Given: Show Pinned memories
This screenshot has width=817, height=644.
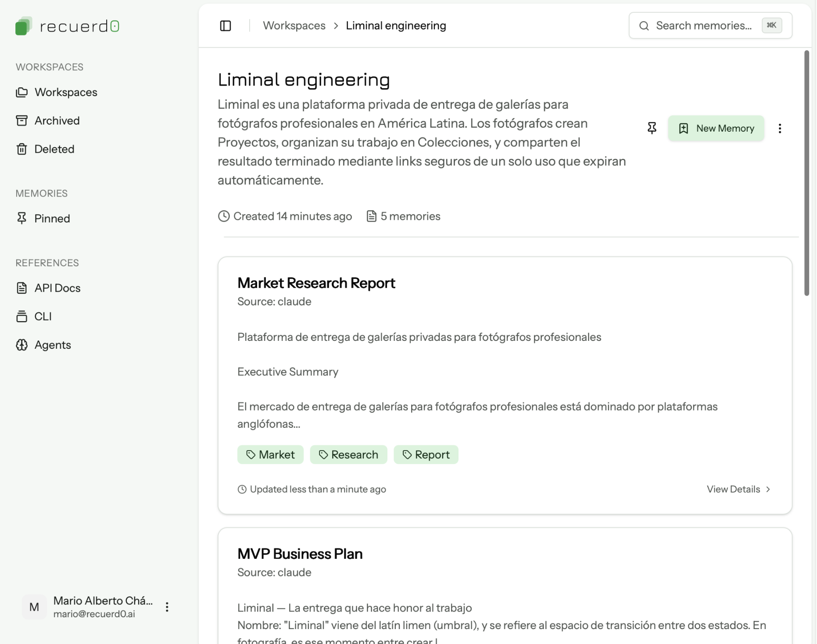Looking at the screenshot, I should 52,218.
